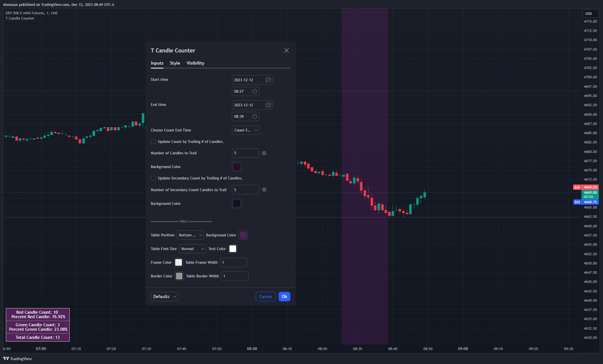The image size is (603, 364).
Task: Switch to the Inputs tab
Action: pyautogui.click(x=157, y=63)
